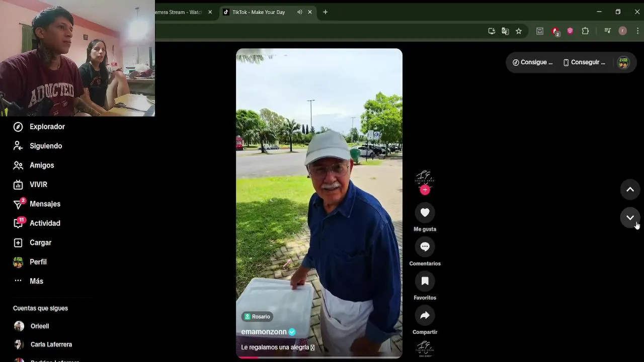The width and height of the screenshot is (644, 362).
Task: Open the Rosario location tag
Action: click(x=257, y=317)
